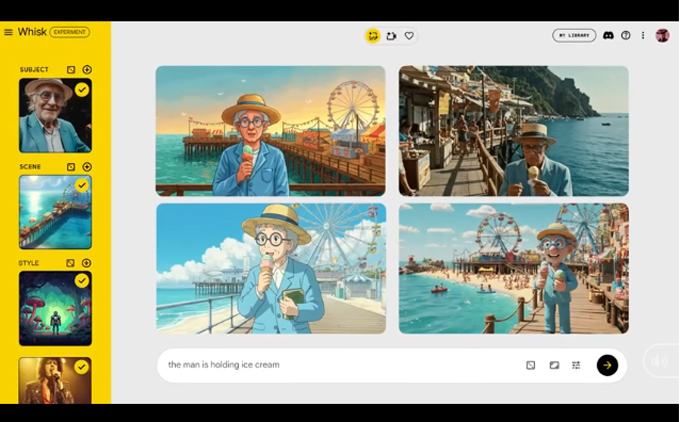The image size is (680, 422).
Task: Open the hamburger menu beside Whisk
Action: point(8,32)
